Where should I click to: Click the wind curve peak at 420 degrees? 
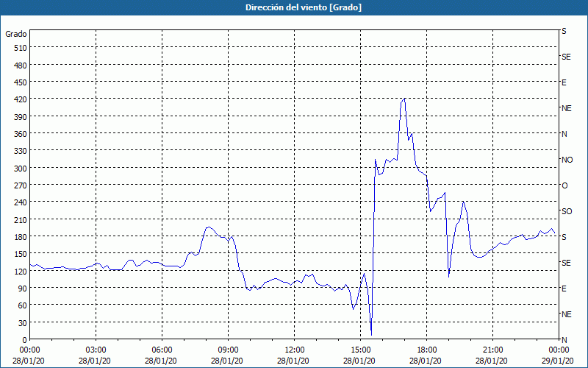[x=404, y=99]
